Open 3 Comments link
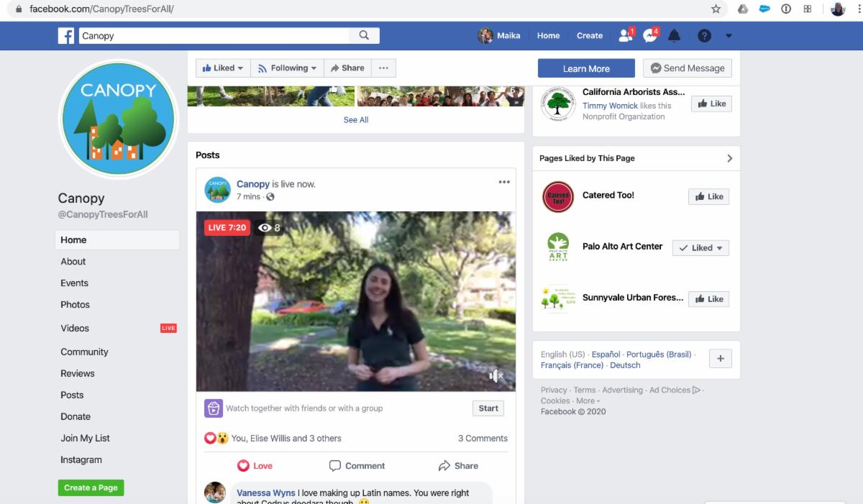The width and height of the screenshot is (863, 504). pyautogui.click(x=483, y=438)
